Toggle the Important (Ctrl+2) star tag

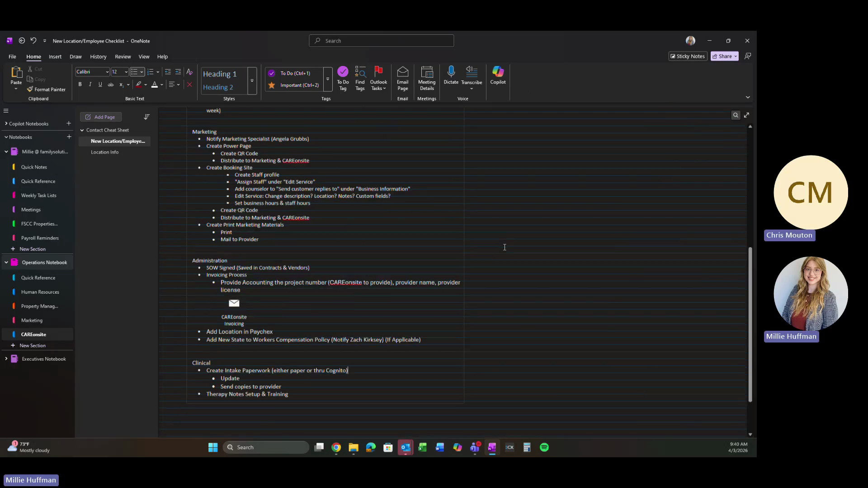pos(295,85)
